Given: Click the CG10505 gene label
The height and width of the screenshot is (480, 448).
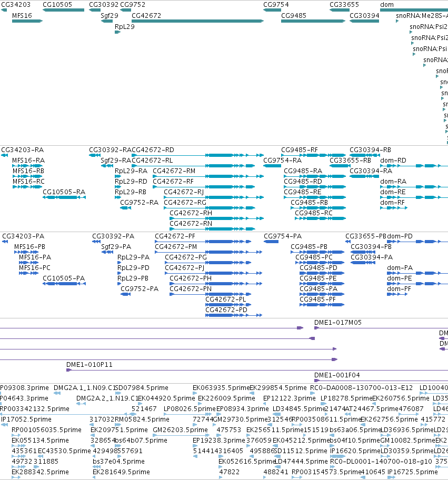Looking at the screenshot, I should [57, 5].
